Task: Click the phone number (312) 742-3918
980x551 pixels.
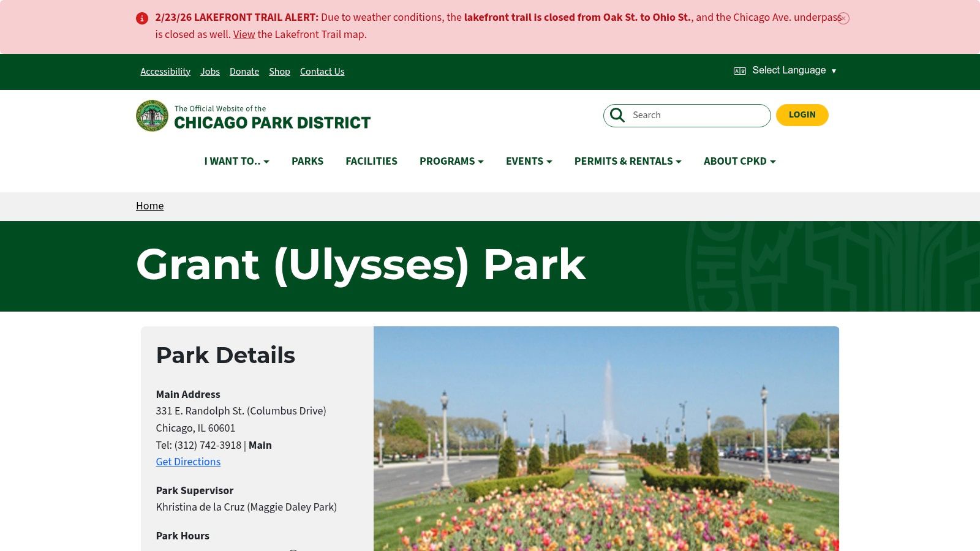Action: (x=208, y=445)
